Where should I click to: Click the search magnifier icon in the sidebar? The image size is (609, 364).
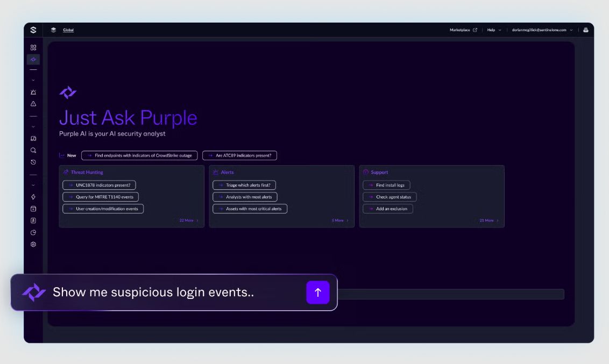[33, 151]
